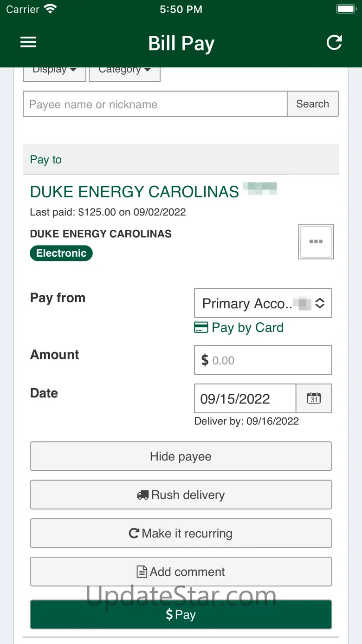Tap the refresh icon in header
The height and width of the screenshot is (644, 362).
(x=334, y=42)
